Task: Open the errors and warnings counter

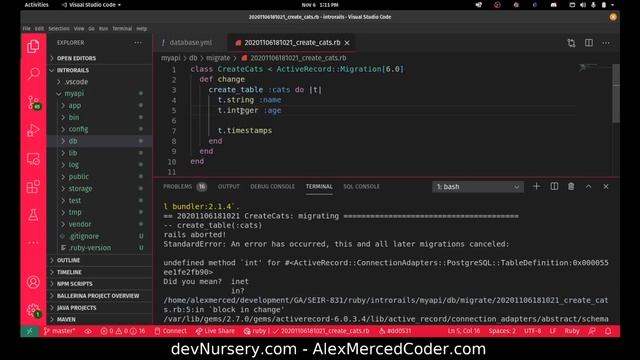Action: (x=123, y=331)
